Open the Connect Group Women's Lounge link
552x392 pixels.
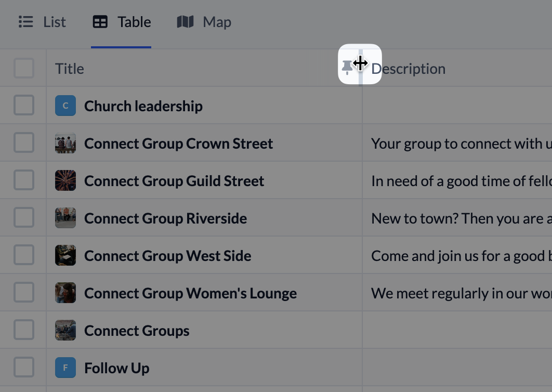click(x=190, y=293)
